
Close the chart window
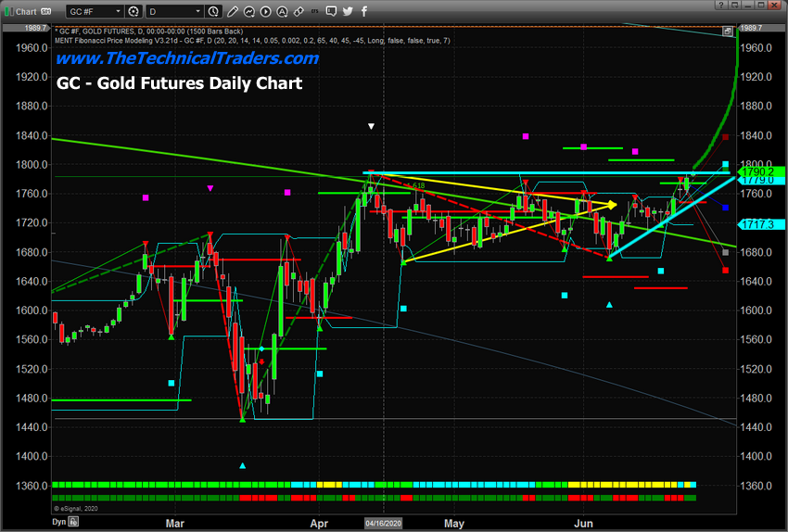coord(775,5)
